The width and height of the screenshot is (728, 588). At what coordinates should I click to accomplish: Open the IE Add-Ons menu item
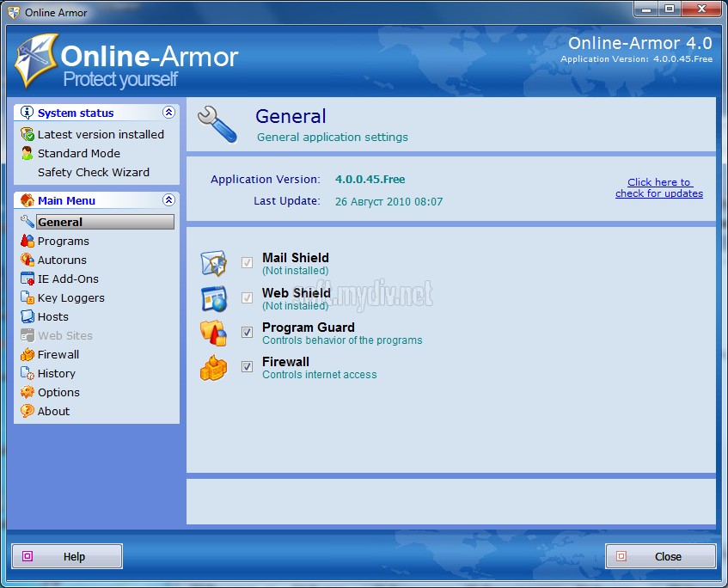click(68, 279)
